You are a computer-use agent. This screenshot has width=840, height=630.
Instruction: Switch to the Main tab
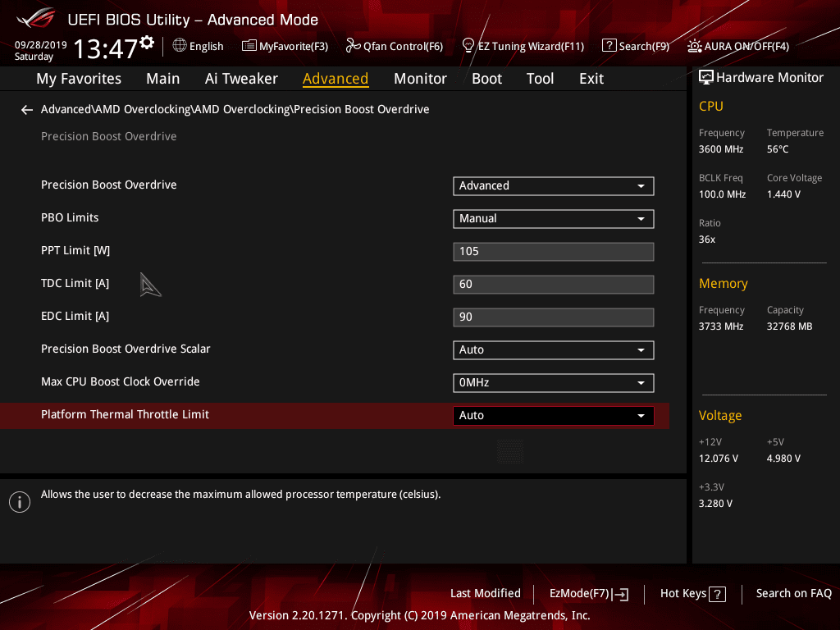coord(163,79)
